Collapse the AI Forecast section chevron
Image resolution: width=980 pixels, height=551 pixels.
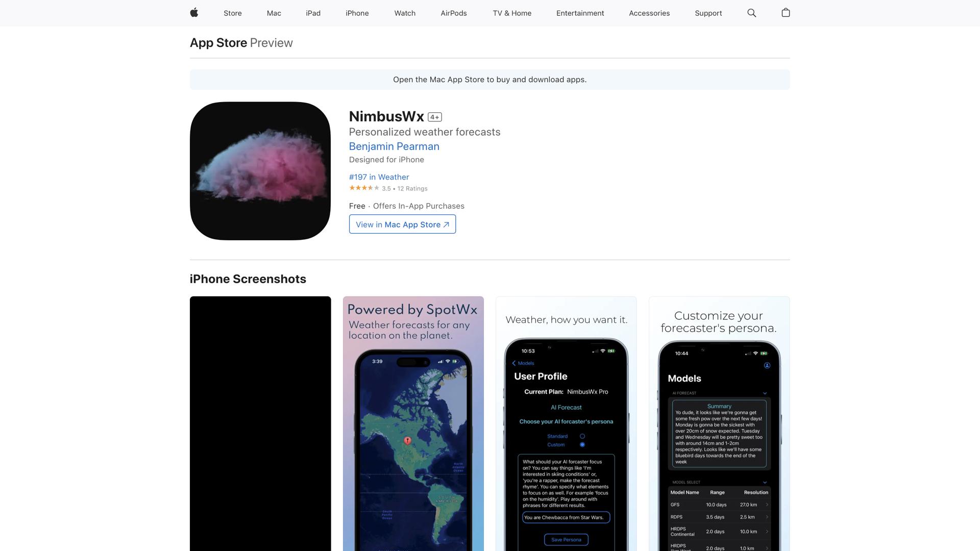pyautogui.click(x=765, y=393)
